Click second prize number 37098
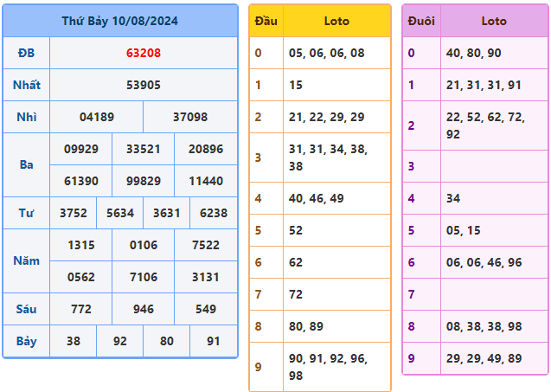This screenshot has height=392, width=551. (x=189, y=117)
